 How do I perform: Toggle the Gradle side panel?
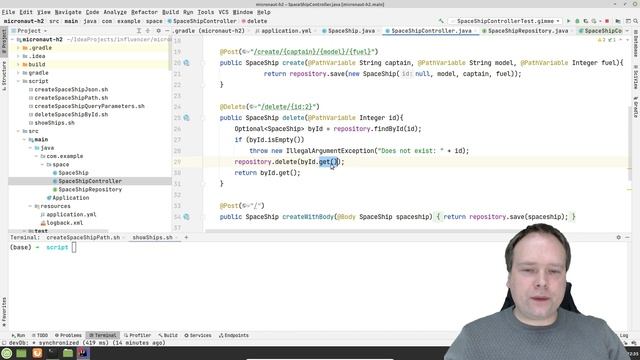coord(636,107)
